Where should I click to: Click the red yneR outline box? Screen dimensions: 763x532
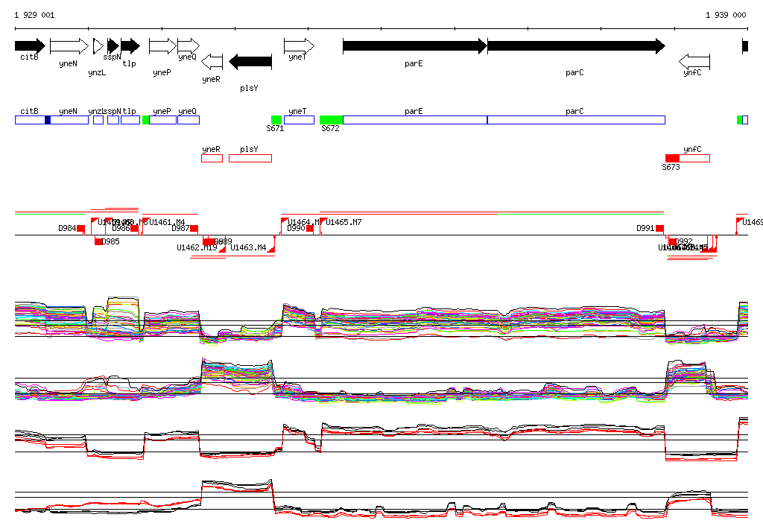coord(212,158)
